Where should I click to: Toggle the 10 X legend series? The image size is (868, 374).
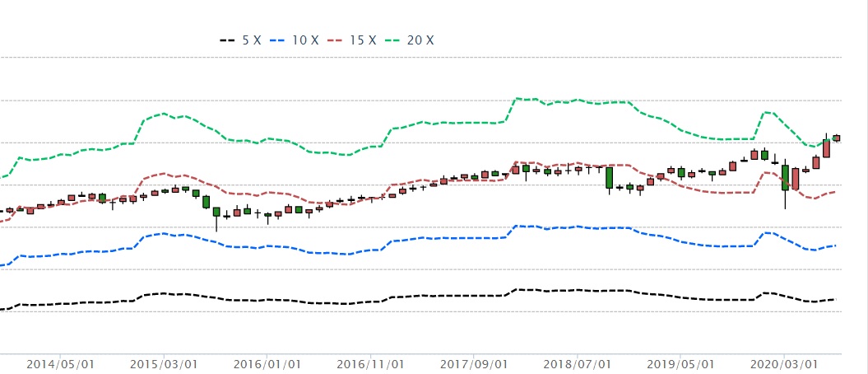click(x=295, y=40)
